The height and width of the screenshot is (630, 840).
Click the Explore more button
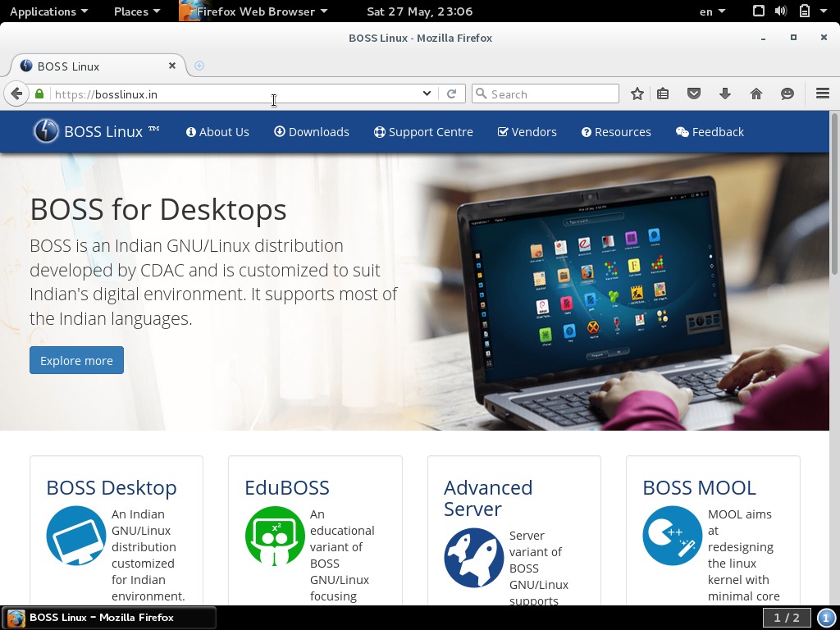[x=76, y=360]
